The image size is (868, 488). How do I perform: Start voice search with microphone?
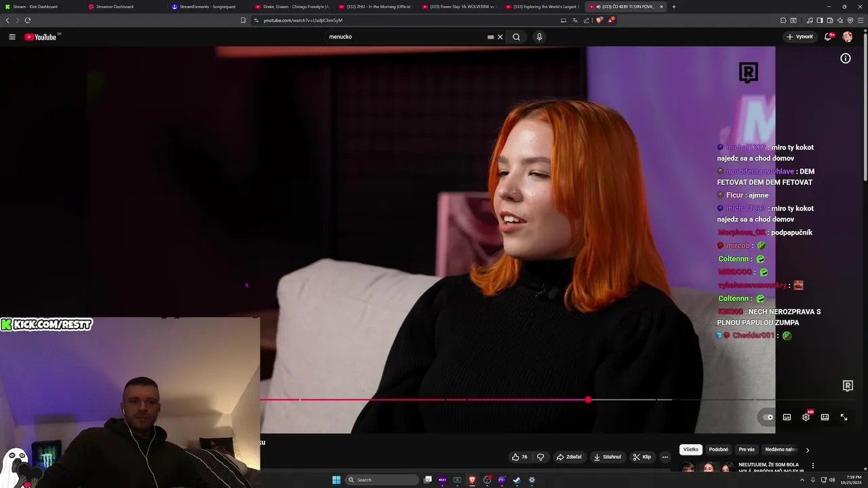(x=539, y=37)
